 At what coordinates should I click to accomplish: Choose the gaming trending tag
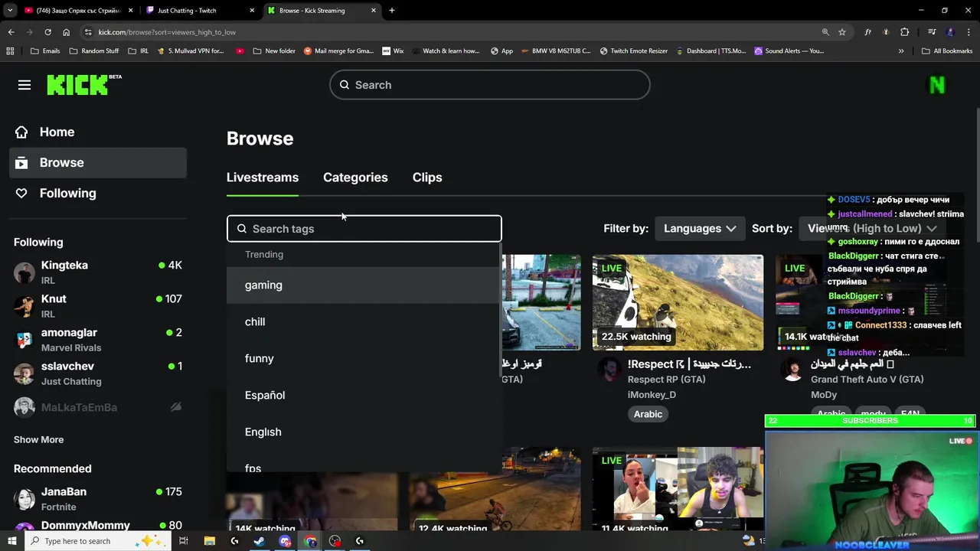click(364, 285)
